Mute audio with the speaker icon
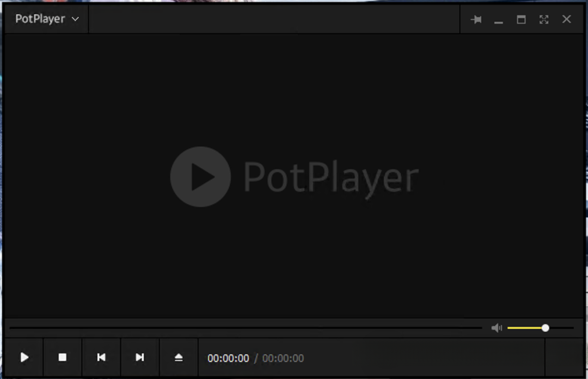Image resolution: width=588 pixels, height=379 pixels. point(497,328)
